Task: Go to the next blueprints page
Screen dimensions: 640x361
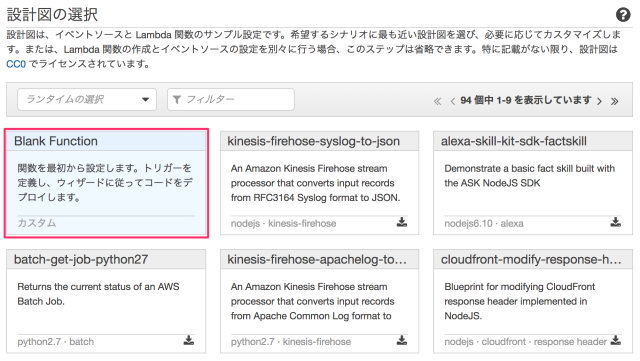Action: pos(599,101)
